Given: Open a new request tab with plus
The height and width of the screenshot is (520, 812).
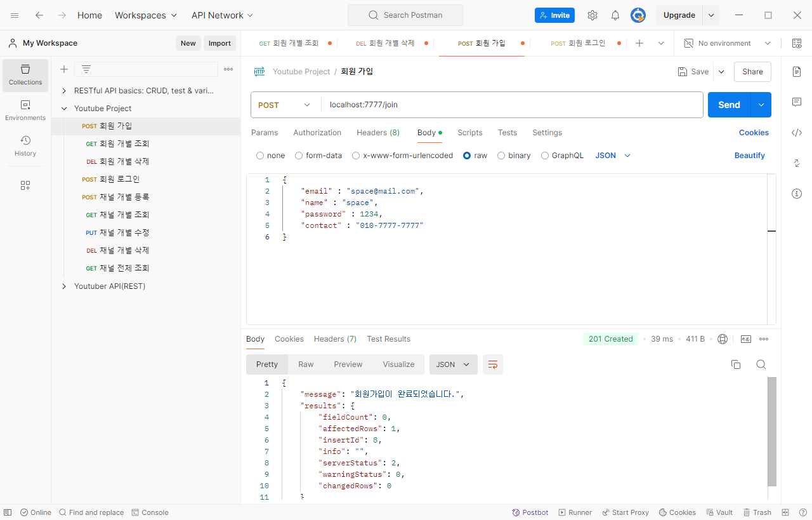Looking at the screenshot, I should point(639,43).
